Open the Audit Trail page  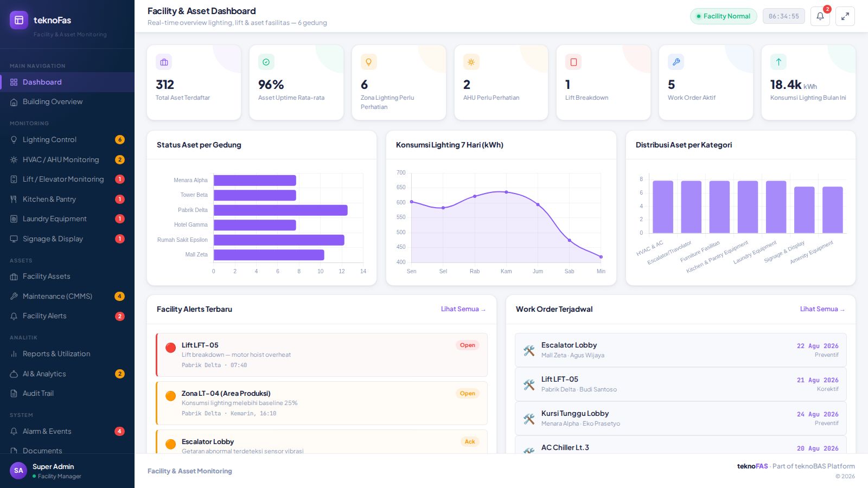(67, 394)
